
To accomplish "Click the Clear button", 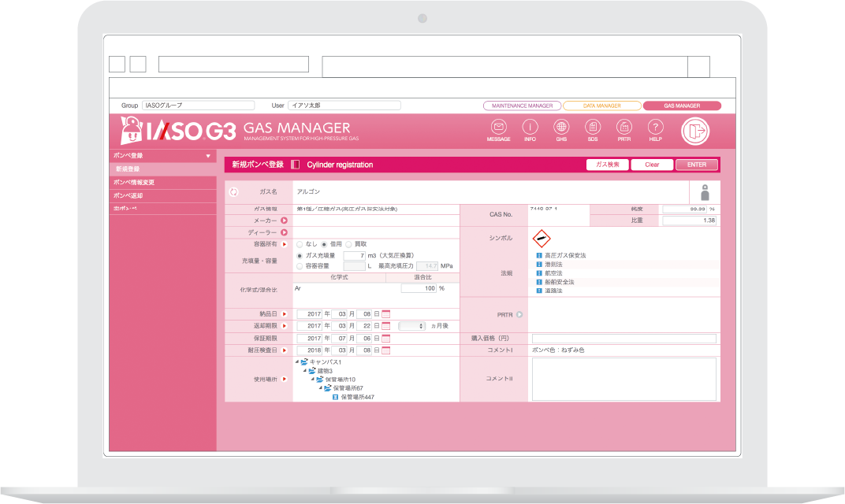I will (x=652, y=165).
